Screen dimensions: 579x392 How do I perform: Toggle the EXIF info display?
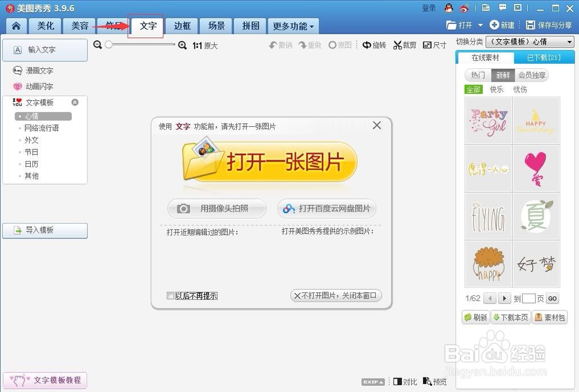point(372,382)
